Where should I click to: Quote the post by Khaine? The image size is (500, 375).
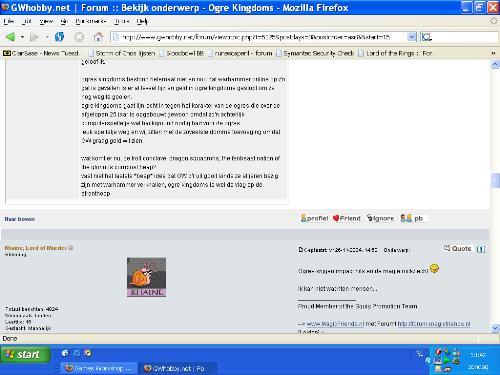pyautogui.click(x=457, y=248)
